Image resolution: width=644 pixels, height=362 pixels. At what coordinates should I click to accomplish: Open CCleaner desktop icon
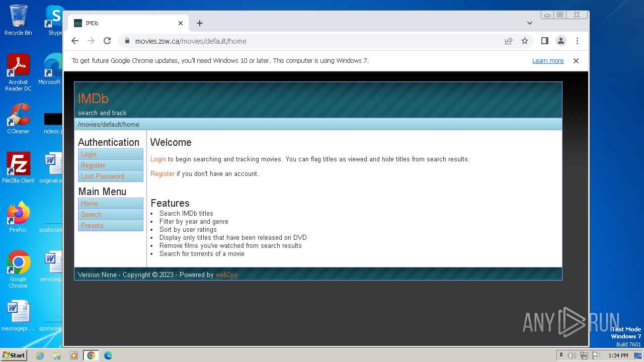coord(18,119)
